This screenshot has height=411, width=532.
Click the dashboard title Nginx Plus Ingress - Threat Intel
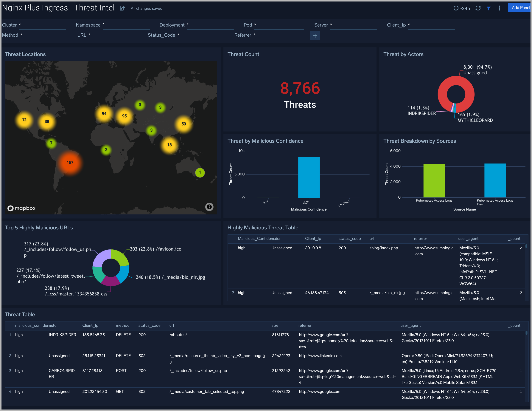click(58, 7)
